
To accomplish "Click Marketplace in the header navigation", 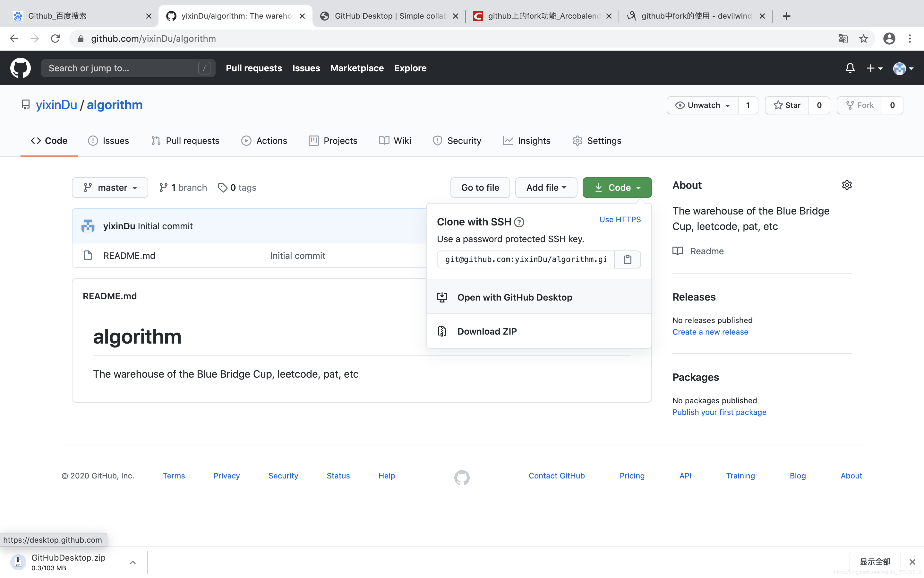I will click(x=357, y=68).
